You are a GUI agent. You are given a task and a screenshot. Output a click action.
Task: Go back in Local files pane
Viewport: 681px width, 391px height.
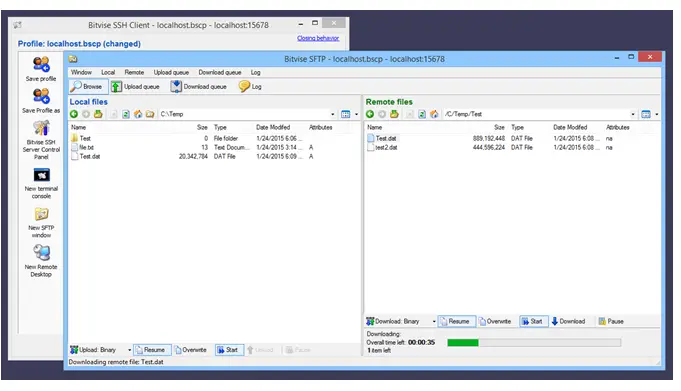tap(74, 114)
